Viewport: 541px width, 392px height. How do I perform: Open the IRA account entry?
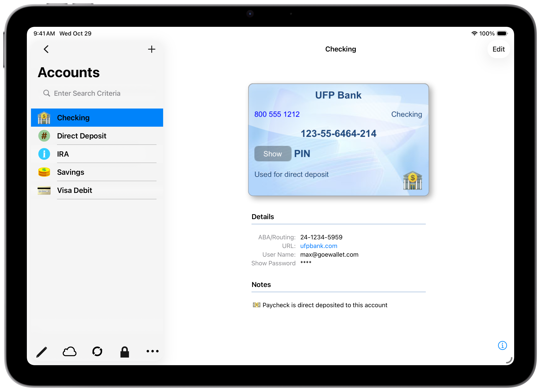[x=97, y=154]
